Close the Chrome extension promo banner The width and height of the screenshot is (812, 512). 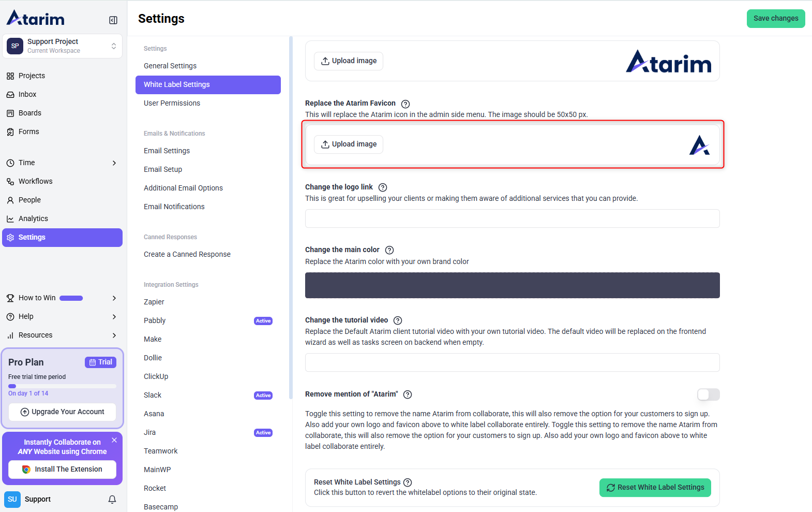114,440
